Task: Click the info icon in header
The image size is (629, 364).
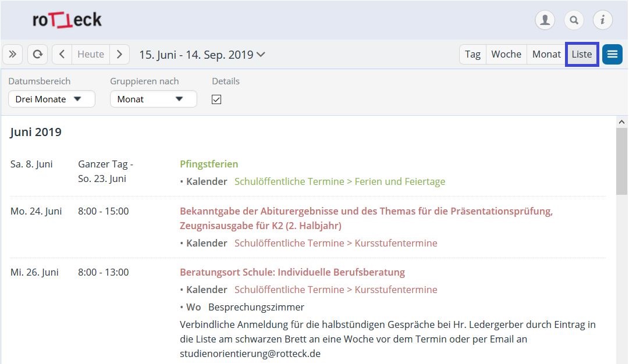Action: pos(602,20)
